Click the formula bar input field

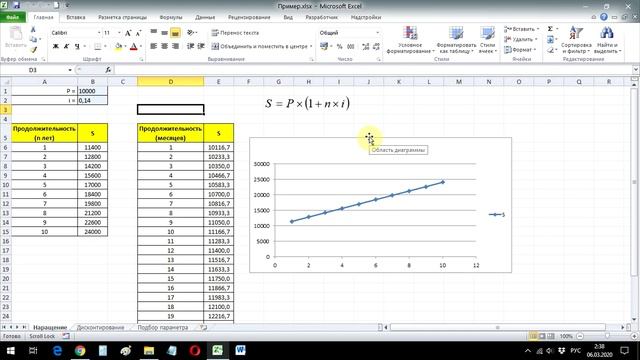pyautogui.click(x=372, y=70)
